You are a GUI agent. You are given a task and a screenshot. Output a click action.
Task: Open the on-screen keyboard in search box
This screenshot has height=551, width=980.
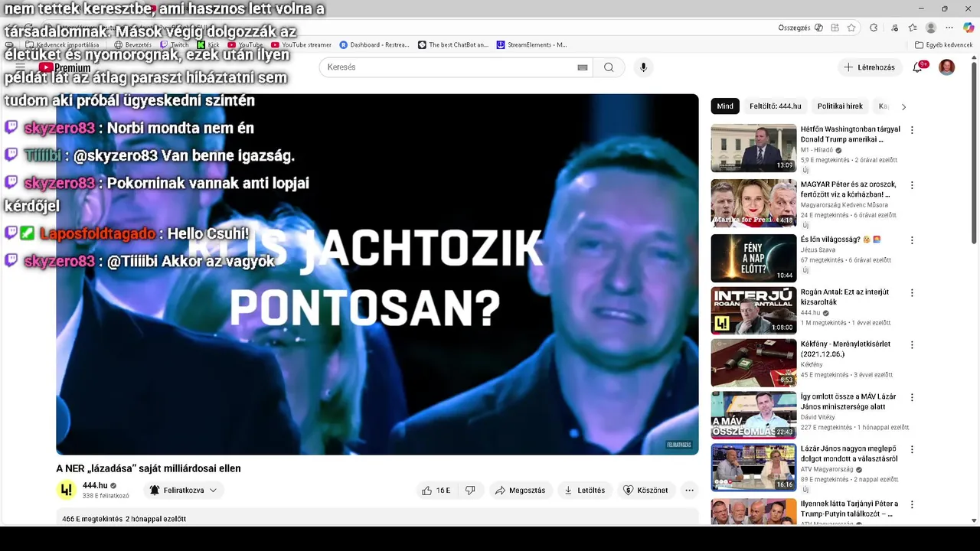pos(583,67)
